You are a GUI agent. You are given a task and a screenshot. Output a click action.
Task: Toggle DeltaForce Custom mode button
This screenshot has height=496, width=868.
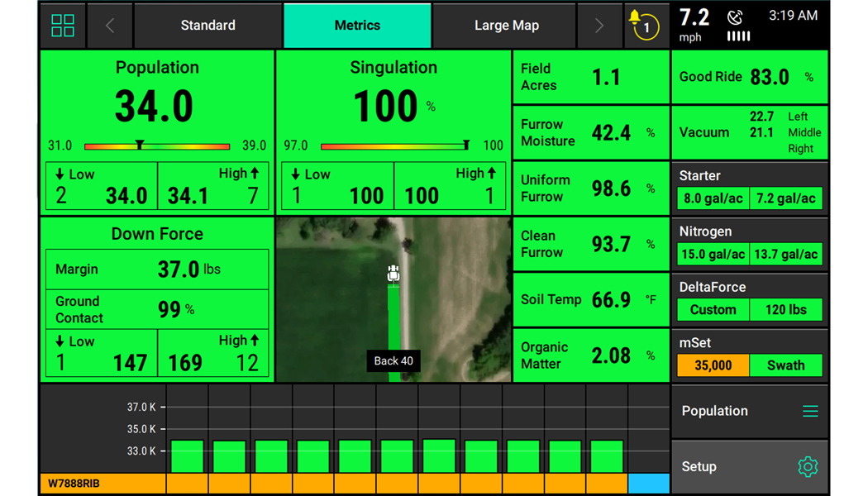713,310
